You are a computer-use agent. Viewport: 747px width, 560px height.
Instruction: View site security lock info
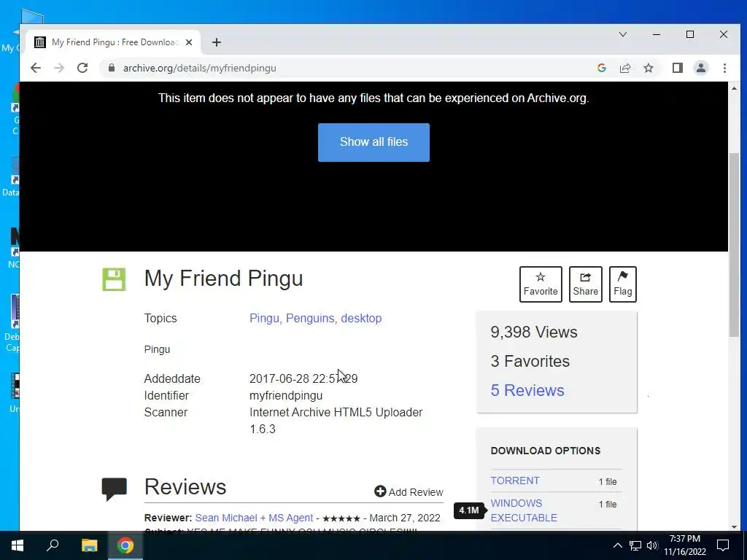click(112, 68)
